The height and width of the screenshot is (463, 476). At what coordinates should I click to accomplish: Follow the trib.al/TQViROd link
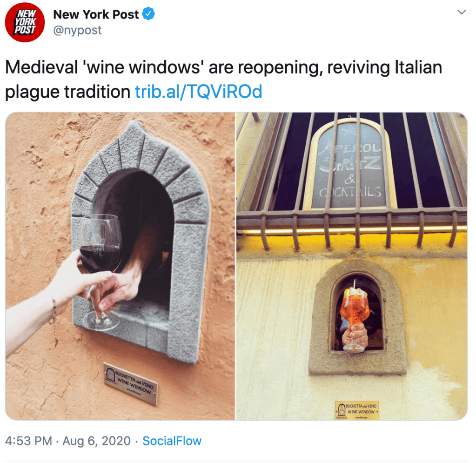pos(198,92)
